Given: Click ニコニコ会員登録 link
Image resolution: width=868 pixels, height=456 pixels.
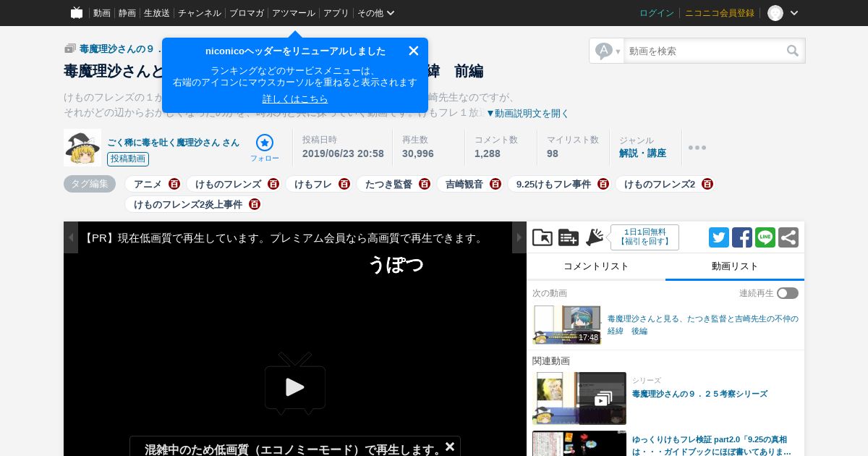Looking at the screenshot, I should point(720,13).
